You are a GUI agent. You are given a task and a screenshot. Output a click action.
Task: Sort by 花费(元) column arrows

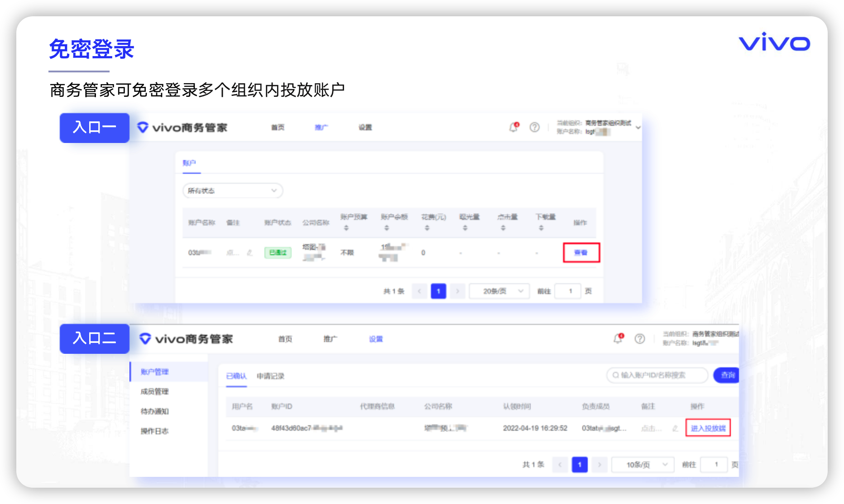tap(427, 228)
